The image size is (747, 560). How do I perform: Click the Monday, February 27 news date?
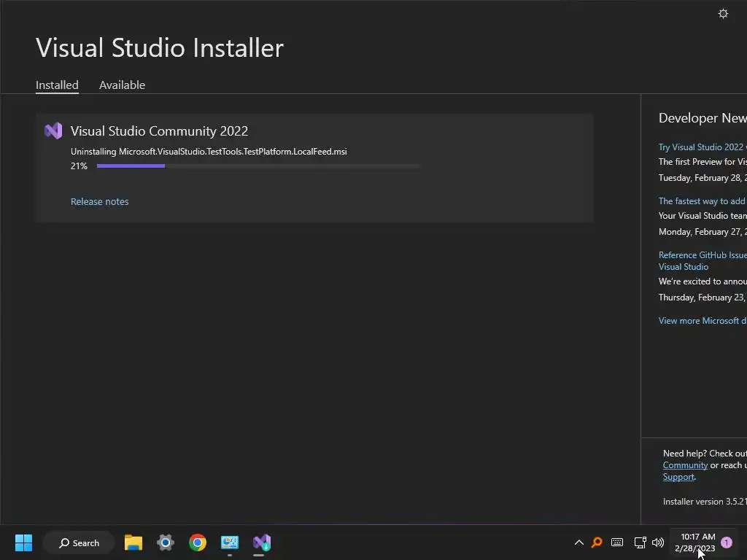point(703,232)
